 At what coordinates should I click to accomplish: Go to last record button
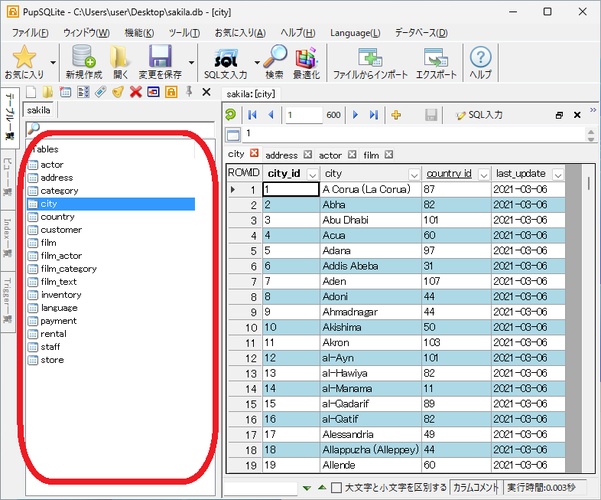374,115
